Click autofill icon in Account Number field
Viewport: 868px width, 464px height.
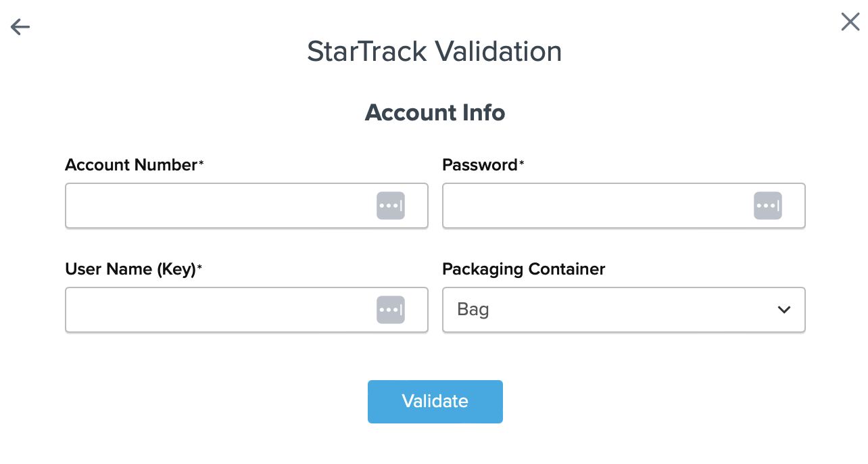(390, 206)
